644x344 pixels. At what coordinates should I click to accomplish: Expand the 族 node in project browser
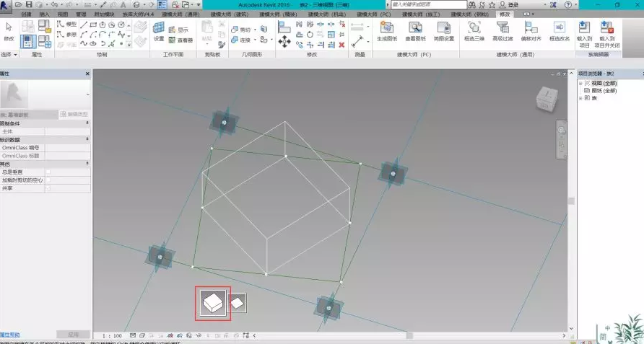tap(580, 98)
